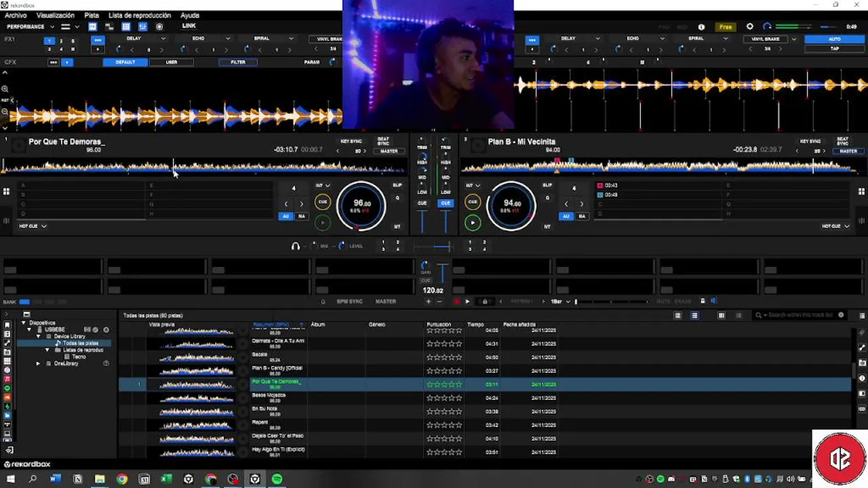The height and width of the screenshot is (488, 868).
Task: Select the Plan B - Candy track
Action: click(x=485, y=371)
